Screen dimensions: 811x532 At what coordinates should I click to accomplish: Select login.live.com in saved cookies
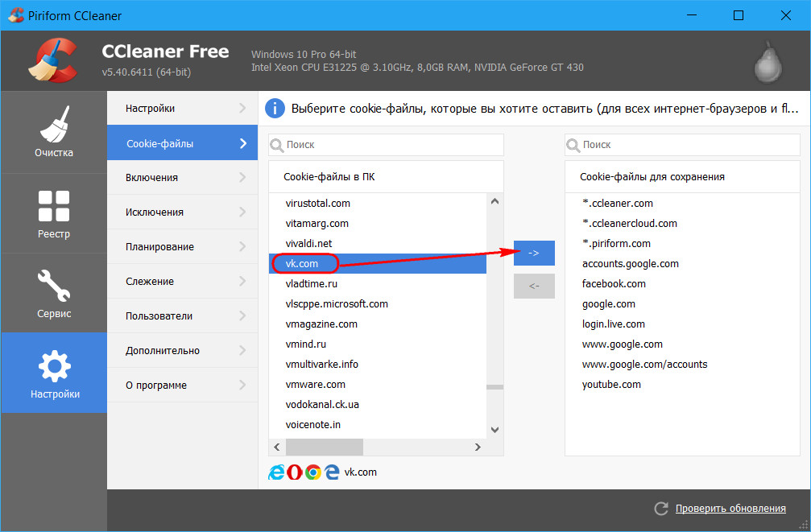coord(682,324)
